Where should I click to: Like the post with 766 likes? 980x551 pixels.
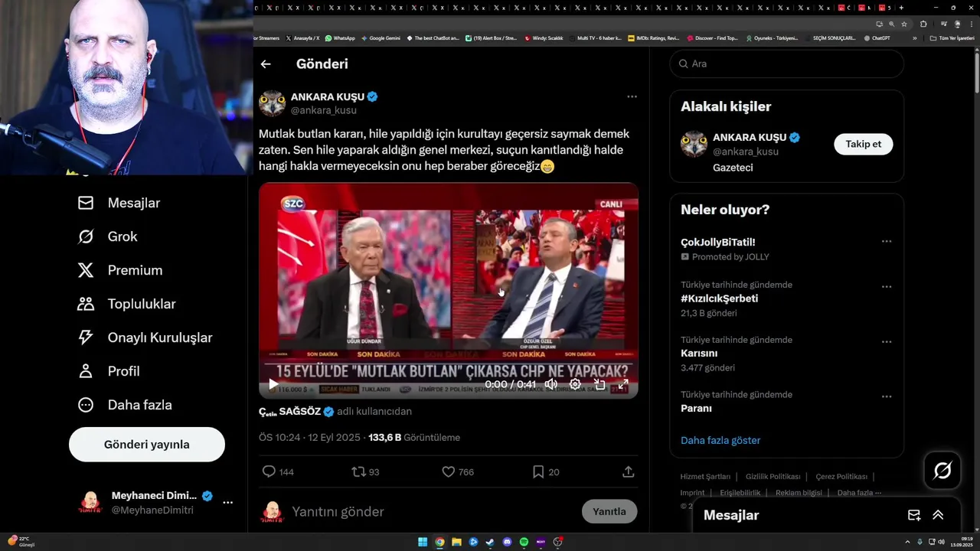pyautogui.click(x=449, y=472)
